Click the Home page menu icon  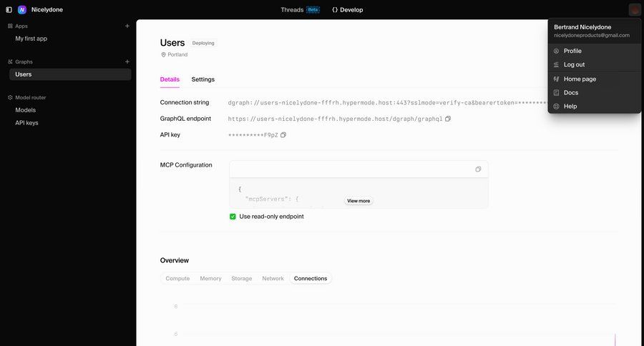click(x=556, y=79)
